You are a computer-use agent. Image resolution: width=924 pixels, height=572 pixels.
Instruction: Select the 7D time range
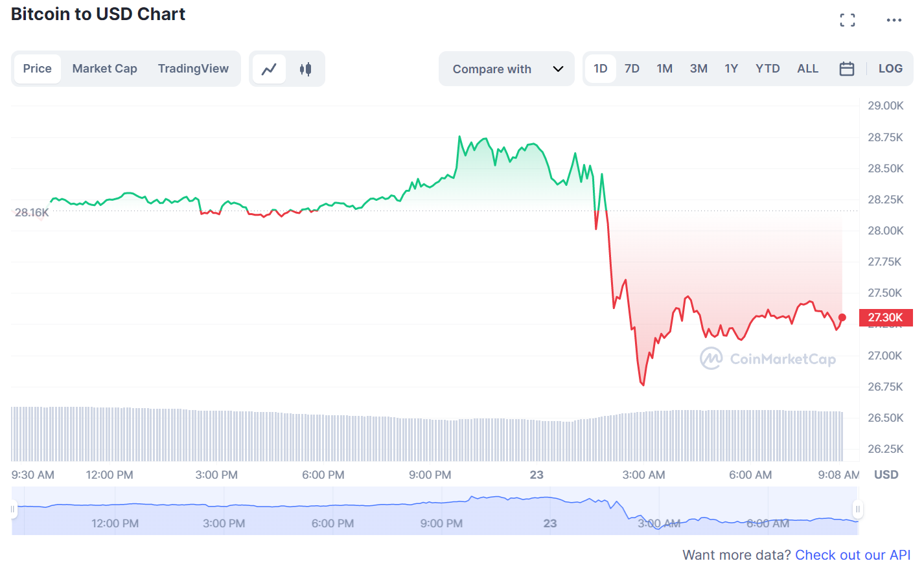pyautogui.click(x=632, y=69)
